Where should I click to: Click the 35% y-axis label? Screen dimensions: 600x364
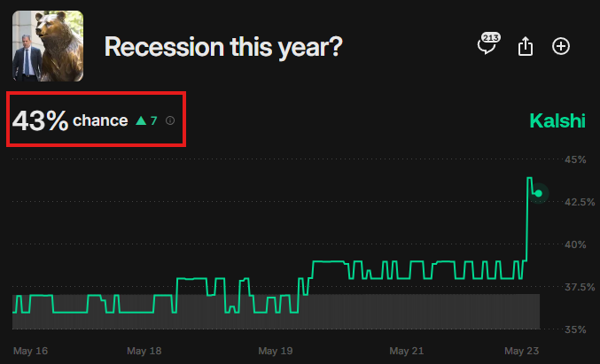[575, 329]
